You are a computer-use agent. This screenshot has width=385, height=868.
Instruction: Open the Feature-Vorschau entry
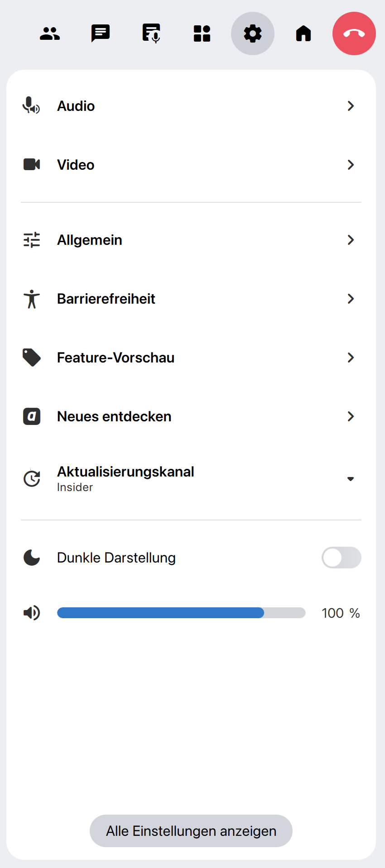115,358
